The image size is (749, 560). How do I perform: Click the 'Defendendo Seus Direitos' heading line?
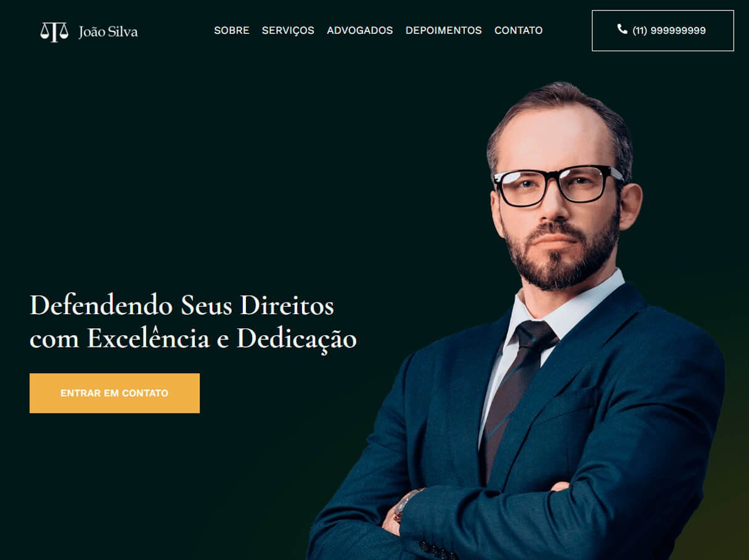[182, 306]
